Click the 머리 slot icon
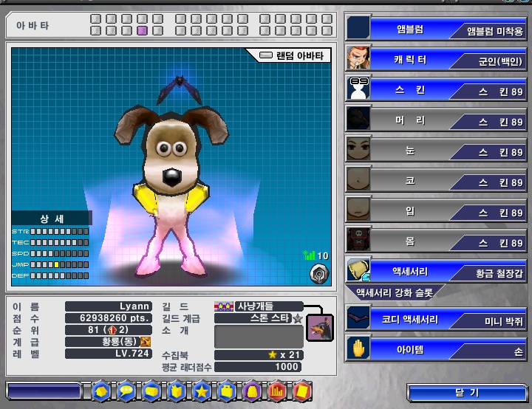Screen dimensions: 532x409 coord(358,118)
